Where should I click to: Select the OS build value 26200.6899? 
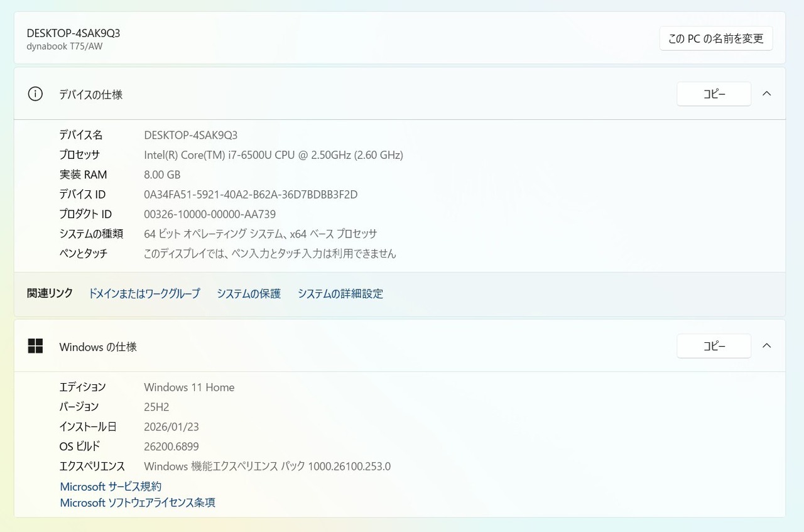[x=171, y=447]
